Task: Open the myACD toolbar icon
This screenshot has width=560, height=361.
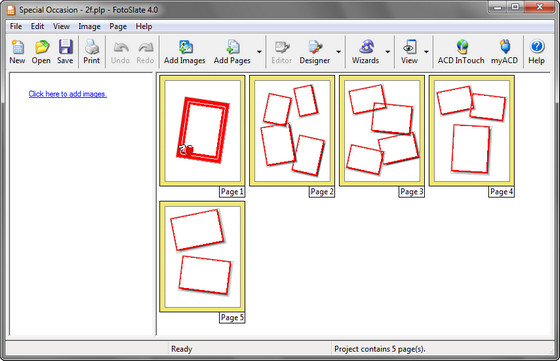Action: pyautogui.click(x=505, y=47)
